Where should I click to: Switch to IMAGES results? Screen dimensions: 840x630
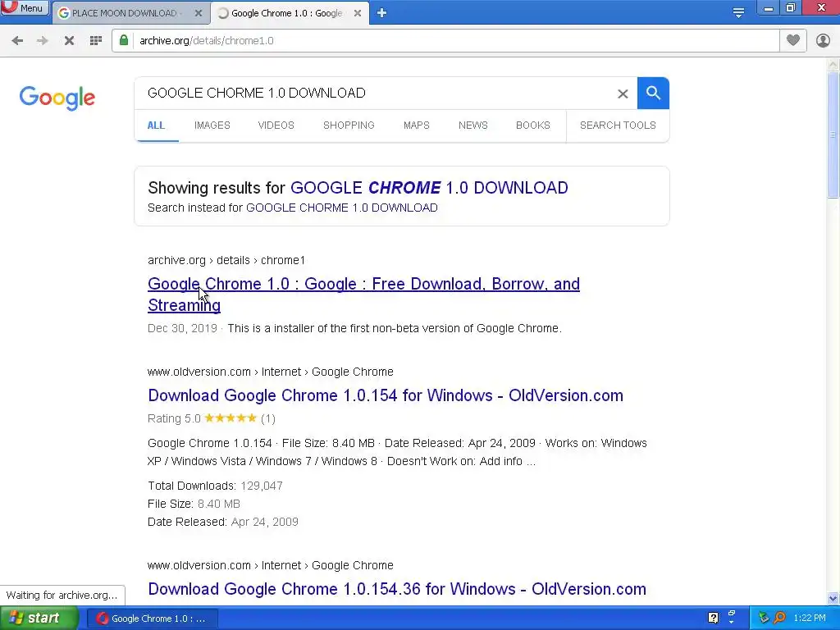(212, 126)
